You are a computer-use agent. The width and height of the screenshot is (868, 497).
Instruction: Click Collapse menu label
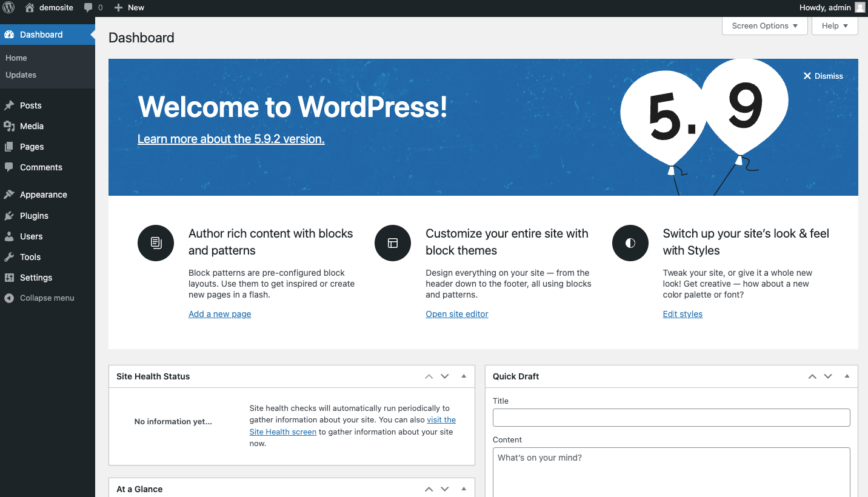tap(47, 298)
